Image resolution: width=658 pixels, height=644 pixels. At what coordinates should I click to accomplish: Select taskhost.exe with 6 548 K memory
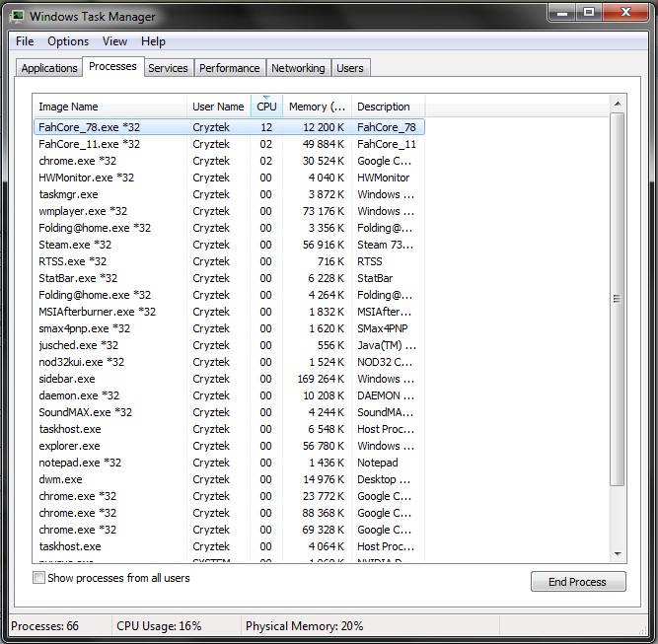point(229,429)
